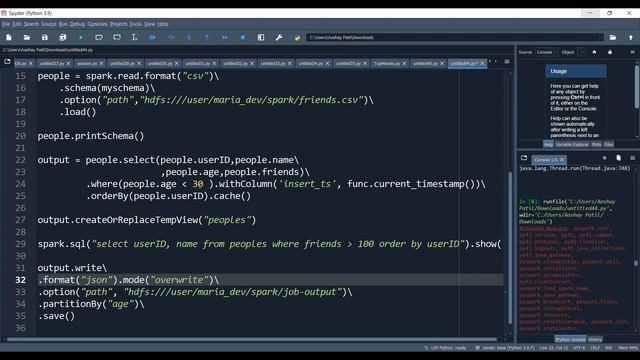This screenshot has height=360, width=640.
Task: Click the editor vertical scrollbar
Action: (510, 247)
